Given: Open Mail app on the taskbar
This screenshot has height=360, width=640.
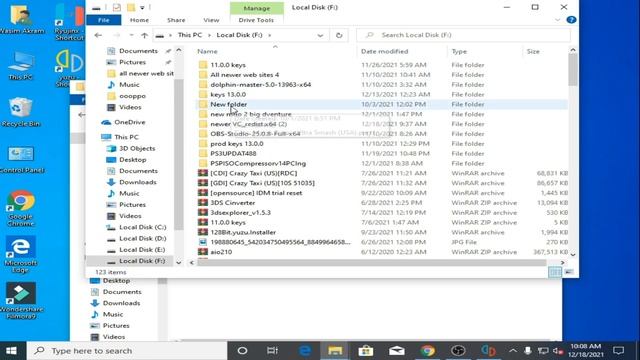Looking at the screenshot, I should 397,351.
